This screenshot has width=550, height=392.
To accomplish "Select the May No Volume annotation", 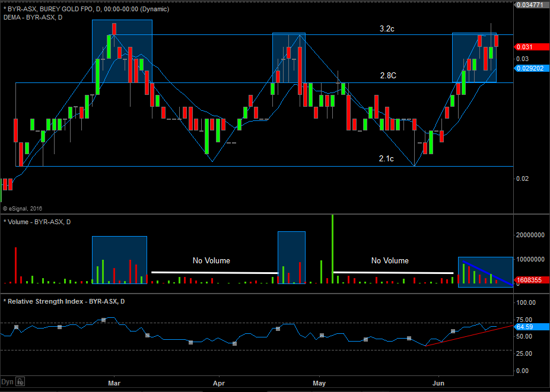I will 390,260.
